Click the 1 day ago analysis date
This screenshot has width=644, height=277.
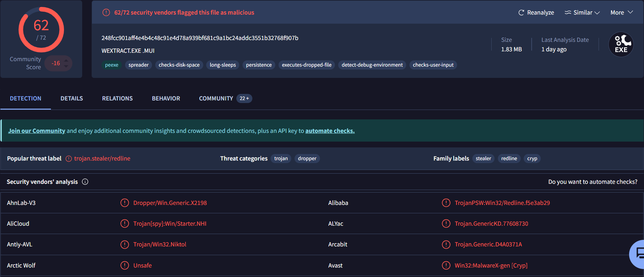[x=554, y=49]
